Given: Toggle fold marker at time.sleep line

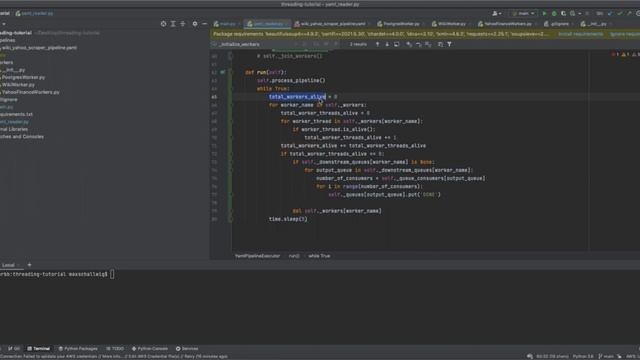Looking at the screenshot, I should 230,219.
